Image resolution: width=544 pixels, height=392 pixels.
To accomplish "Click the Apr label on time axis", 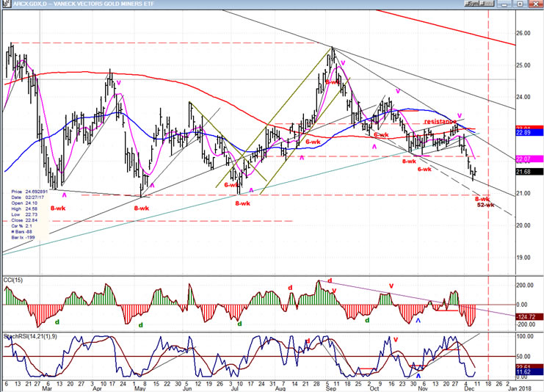I will tap(97, 388).
